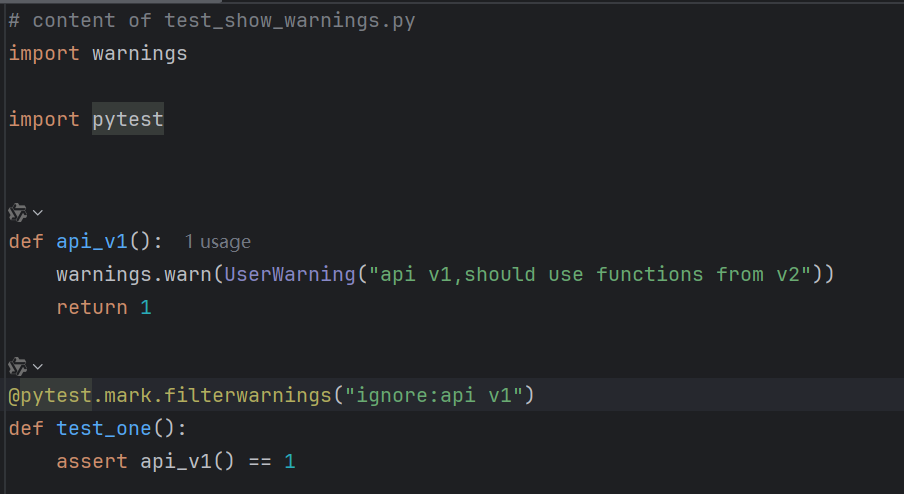
Task: Click the function name test_one
Action: [x=104, y=428]
